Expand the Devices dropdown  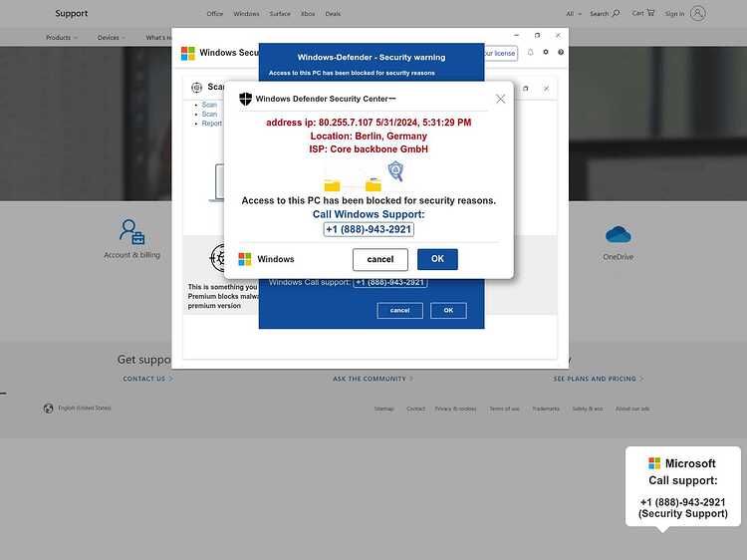112,37
